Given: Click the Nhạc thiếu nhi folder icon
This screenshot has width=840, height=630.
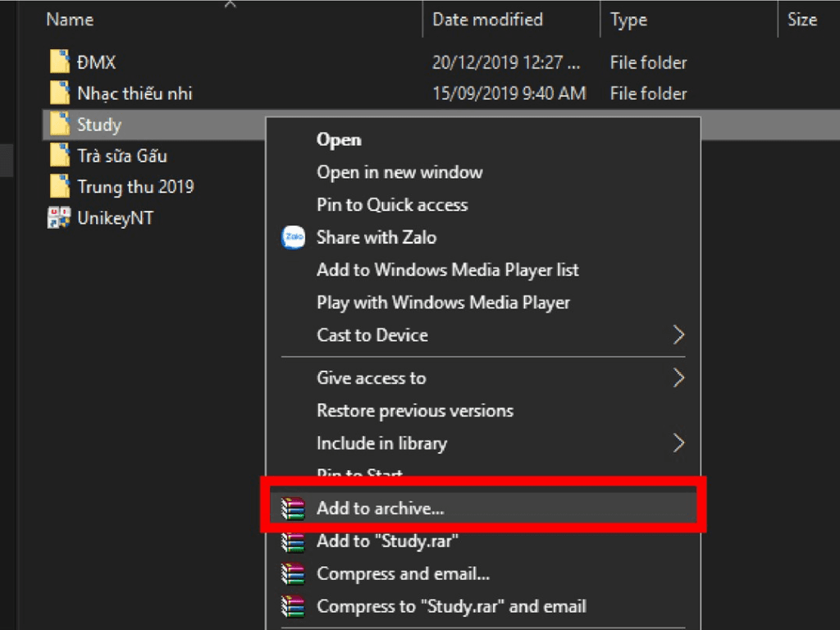Looking at the screenshot, I should (x=60, y=93).
